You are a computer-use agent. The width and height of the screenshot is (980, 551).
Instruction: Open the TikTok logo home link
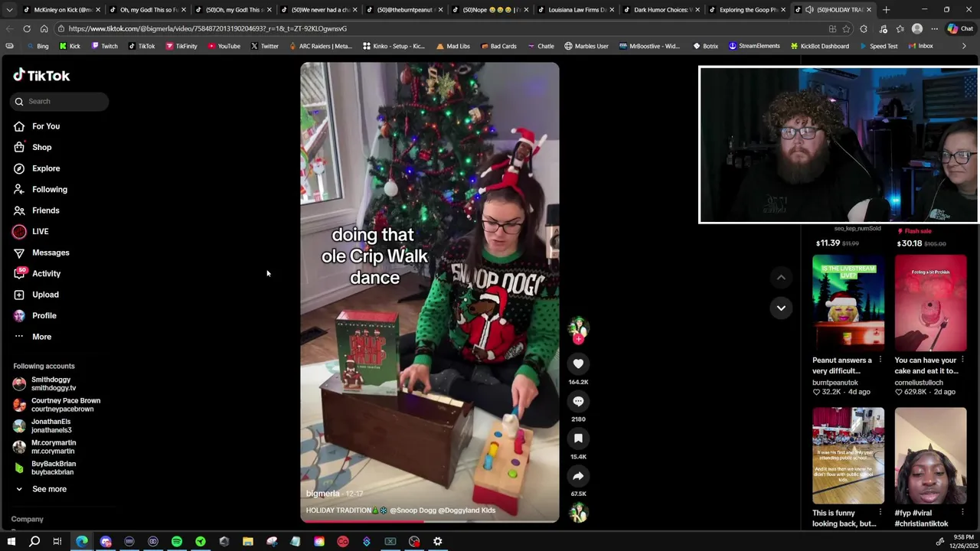[x=41, y=75]
